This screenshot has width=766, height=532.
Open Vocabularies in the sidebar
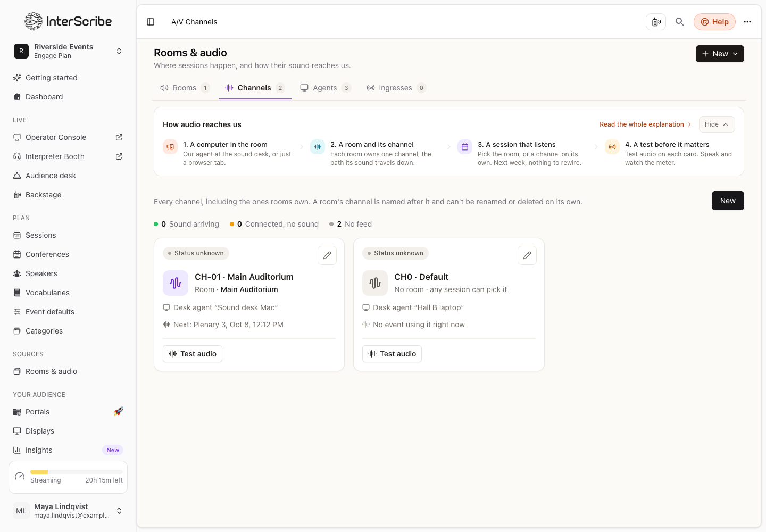pyautogui.click(x=68, y=293)
